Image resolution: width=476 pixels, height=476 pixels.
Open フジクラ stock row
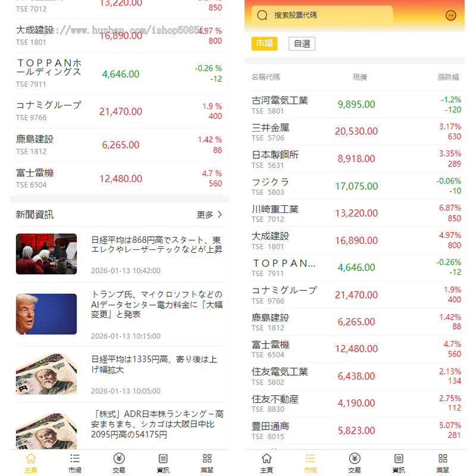(355, 186)
